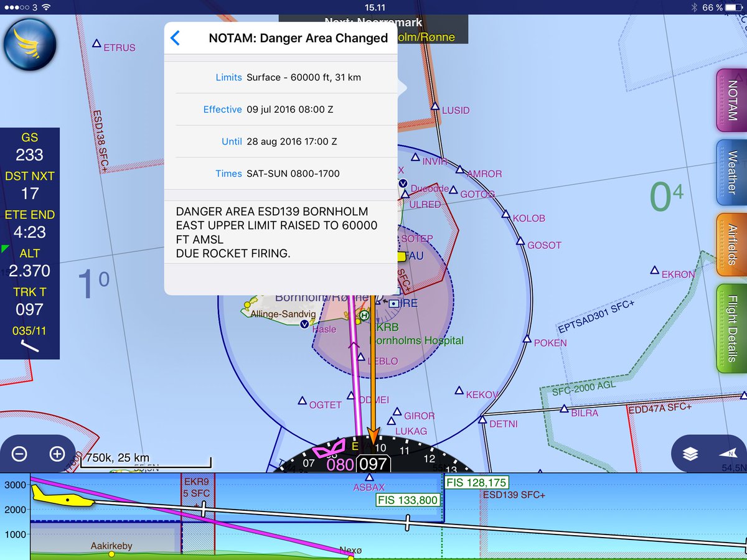Select the GIROR waypoint triangle
This screenshot has height=560, width=747.
397,411
